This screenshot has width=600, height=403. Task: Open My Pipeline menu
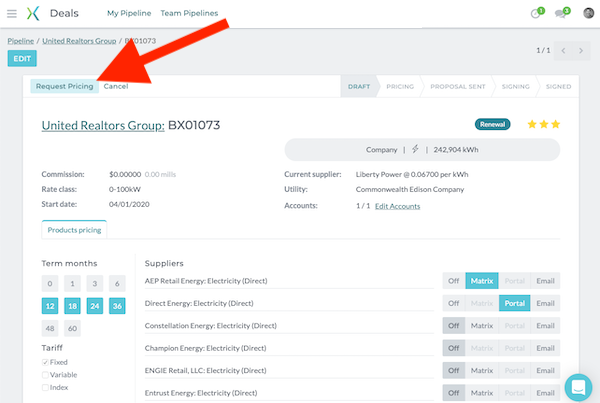pyautogui.click(x=129, y=13)
